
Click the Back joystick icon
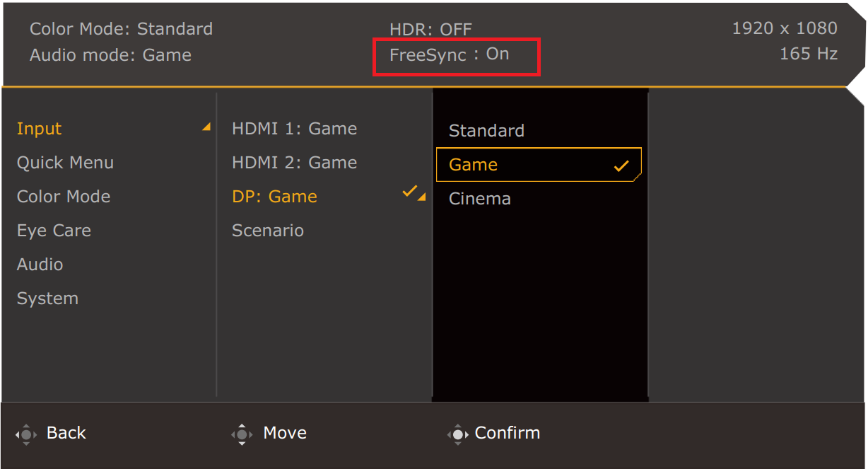pyautogui.click(x=26, y=434)
